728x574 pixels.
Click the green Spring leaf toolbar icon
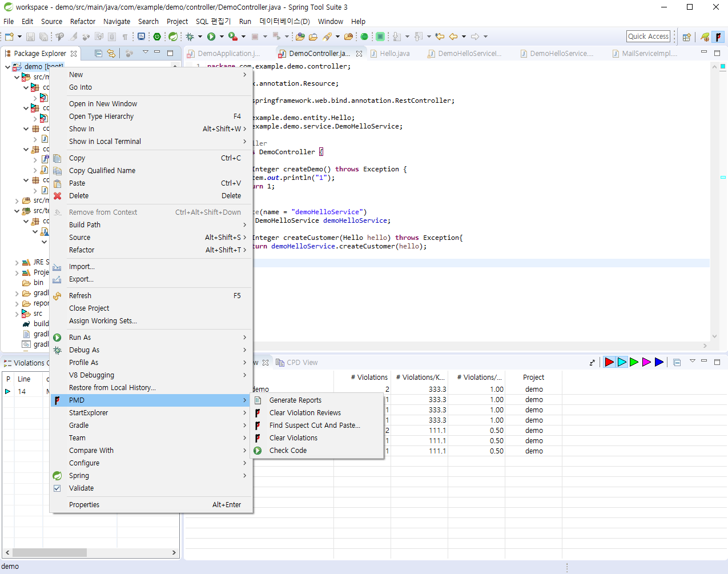[x=172, y=37]
